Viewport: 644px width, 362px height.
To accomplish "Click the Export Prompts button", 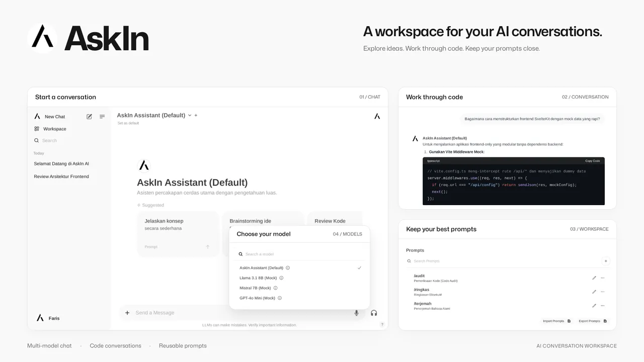I will click(x=593, y=321).
